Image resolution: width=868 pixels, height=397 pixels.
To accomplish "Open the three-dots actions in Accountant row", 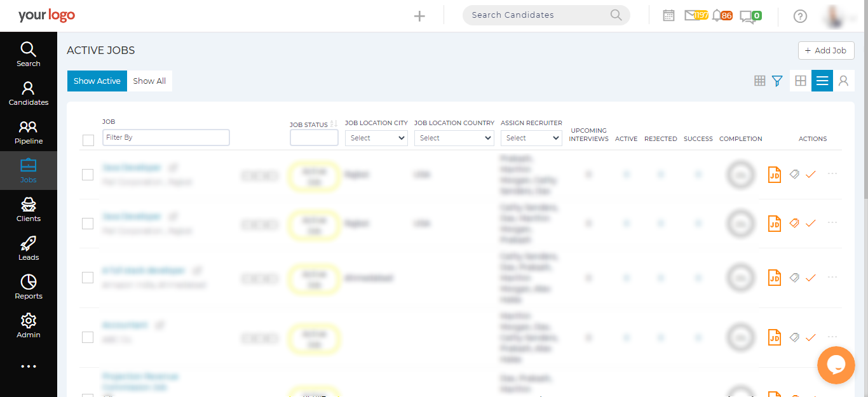I will (x=832, y=337).
